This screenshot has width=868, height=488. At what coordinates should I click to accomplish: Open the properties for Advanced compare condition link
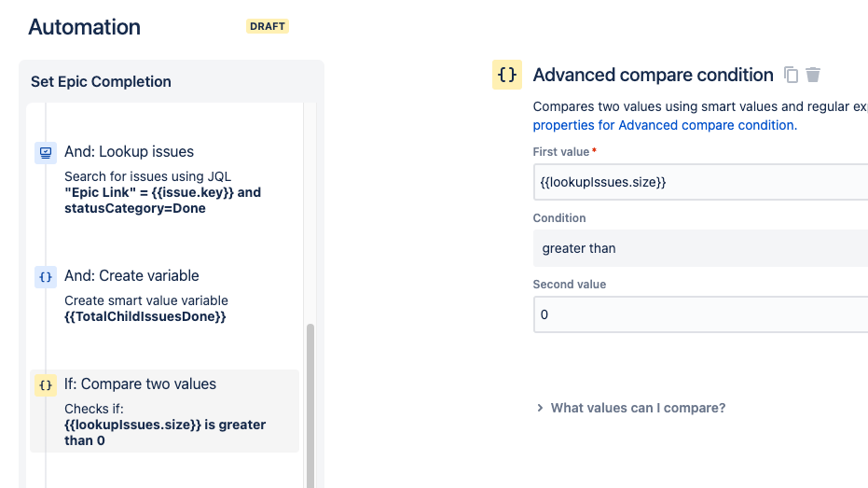[x=665, y=125]
